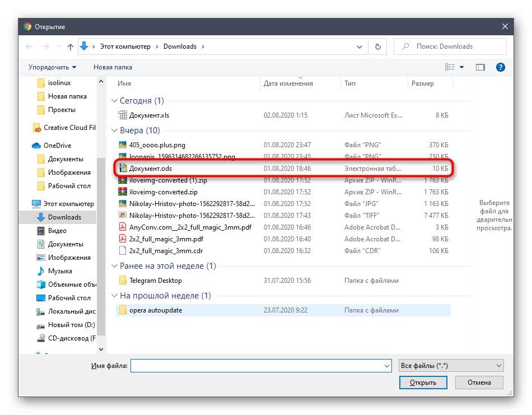Open isolinux folder in sidebar
The width and height of the screenshot is (532, 415).
[59, 83]
